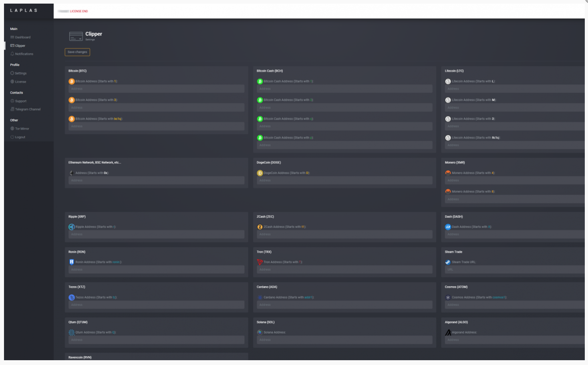This screenshot has width=588, height=365.
Task: Click the Telegram Channel sidebar icon
Action: tap(12, 109)
